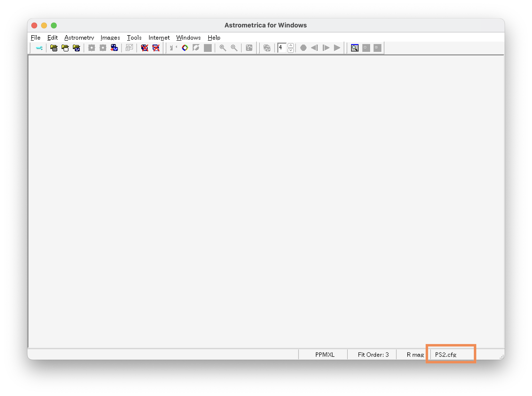Click the Background and Range icon

(x=173, y=48)
